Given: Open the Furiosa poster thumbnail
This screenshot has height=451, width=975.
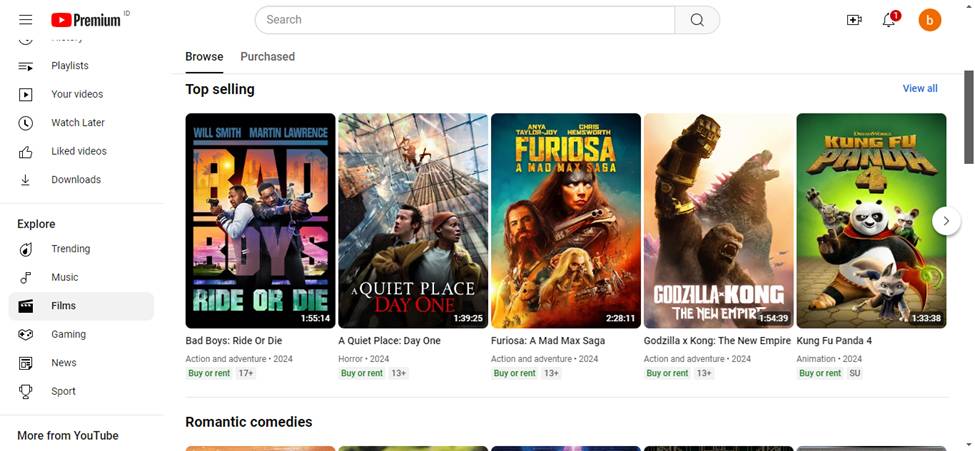Looking at the screenshot, I should (x=566, y=221).
